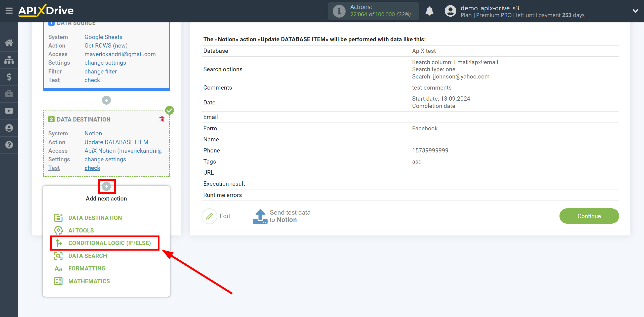Viewport: 644px width, 317px height.
Task: Open the profile sidebar icon
Action: click(x=9, y=128)
